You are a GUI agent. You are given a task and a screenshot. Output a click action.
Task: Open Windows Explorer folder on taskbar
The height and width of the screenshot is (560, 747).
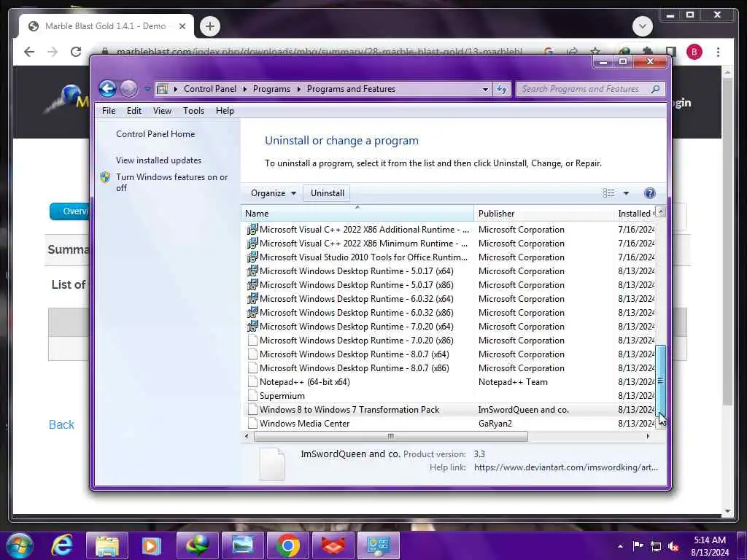click(x=107, y=545)
